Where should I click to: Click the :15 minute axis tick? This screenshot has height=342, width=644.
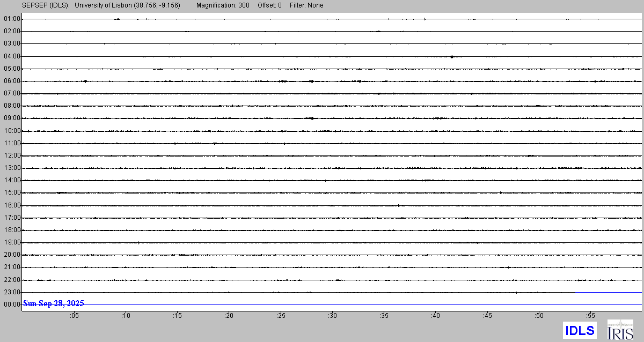click(178, 316)
